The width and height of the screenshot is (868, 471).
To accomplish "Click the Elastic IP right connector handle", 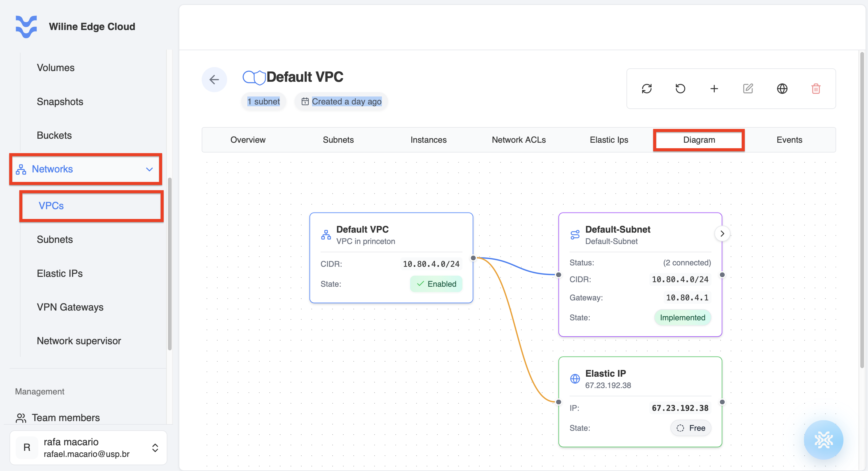I will [722, 402].
